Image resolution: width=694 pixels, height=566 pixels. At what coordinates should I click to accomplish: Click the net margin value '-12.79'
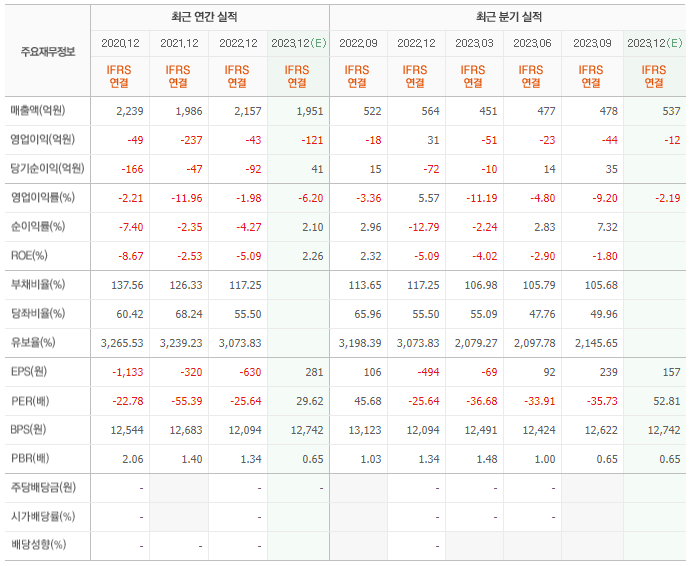(424, 227)
